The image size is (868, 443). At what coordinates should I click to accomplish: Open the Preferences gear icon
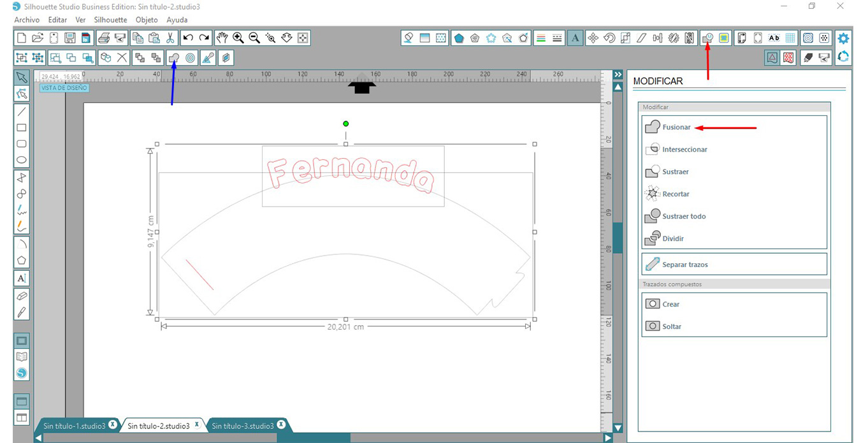(x=843, y=38)
